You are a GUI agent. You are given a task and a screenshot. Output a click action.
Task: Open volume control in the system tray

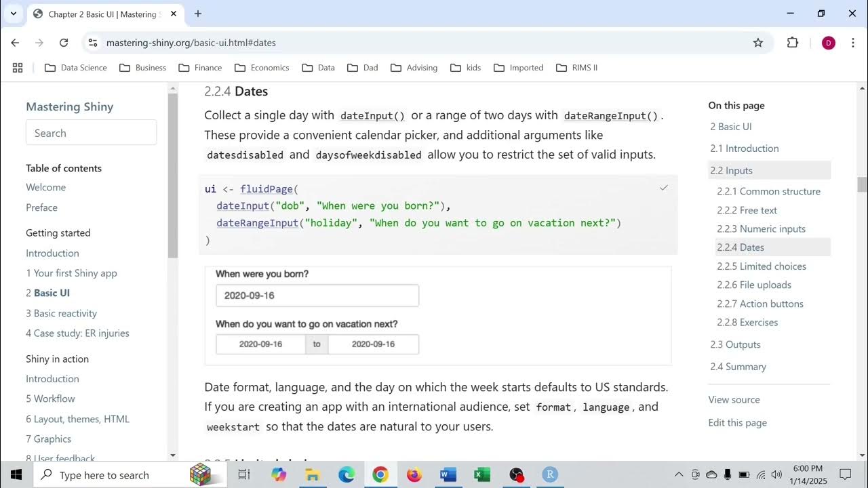pyautogui.click(x=776, y=474)
